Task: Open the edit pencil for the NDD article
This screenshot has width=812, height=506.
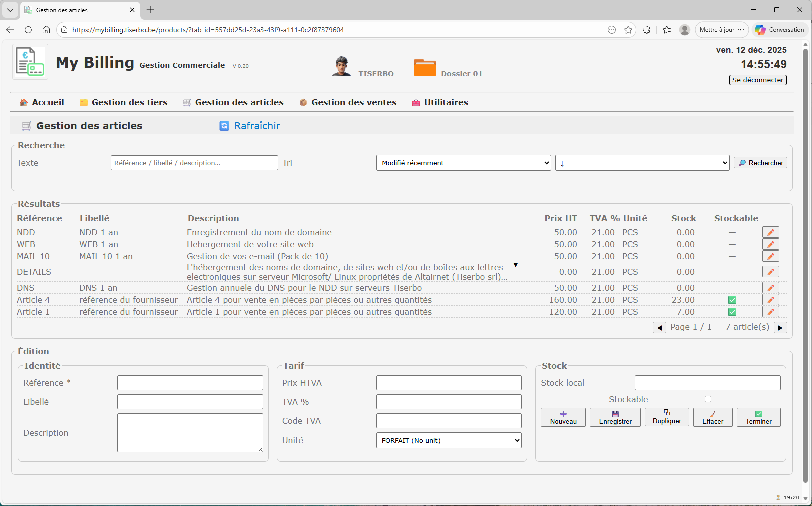Action: [x=770, y=232]
